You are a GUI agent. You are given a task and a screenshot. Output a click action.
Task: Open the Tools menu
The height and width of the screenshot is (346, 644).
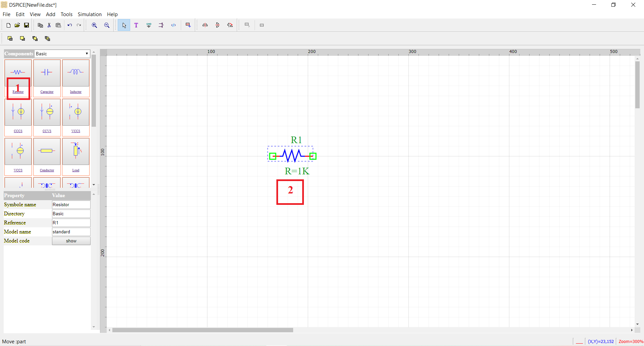(x=66, y=14)
